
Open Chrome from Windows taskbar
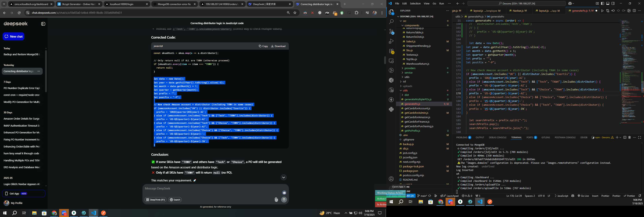[x=54, y=213]
